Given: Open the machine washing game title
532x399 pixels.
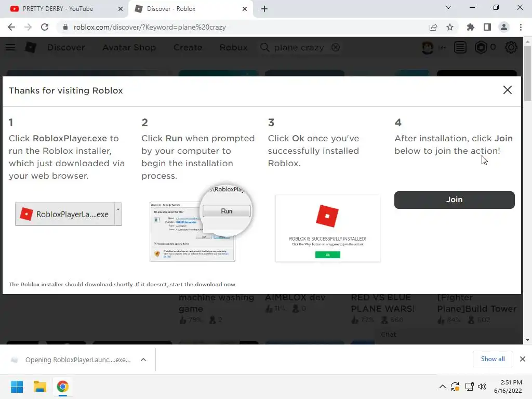Looking at the screenshot, I should tap(216, 303).
